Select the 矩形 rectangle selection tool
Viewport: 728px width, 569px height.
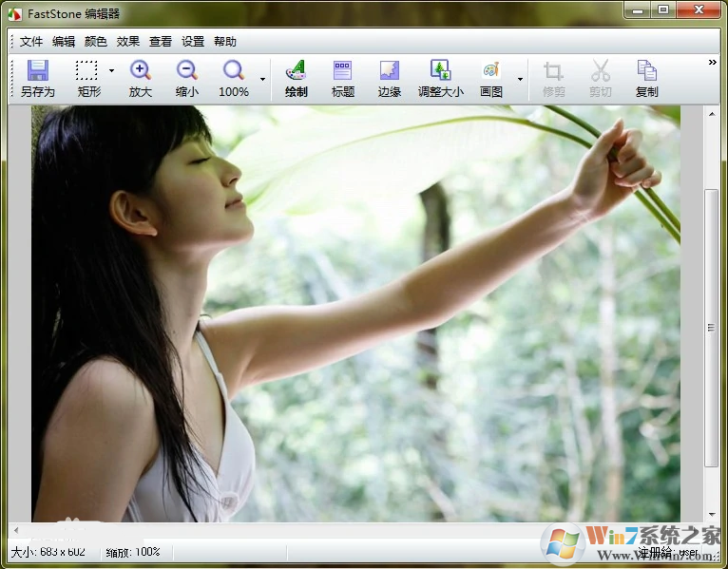tap(87, 78)
